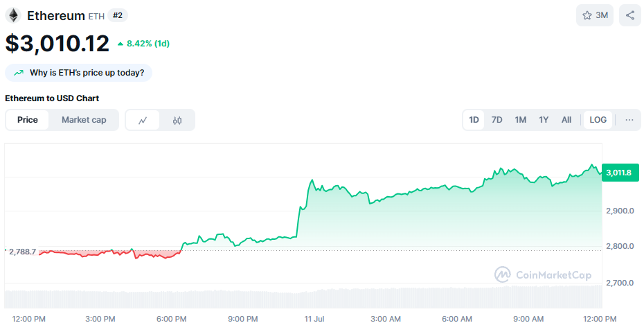Click the 3:00 PM time axis label
The height and width of the screenshot is (323, 644).
pos(100,319)
